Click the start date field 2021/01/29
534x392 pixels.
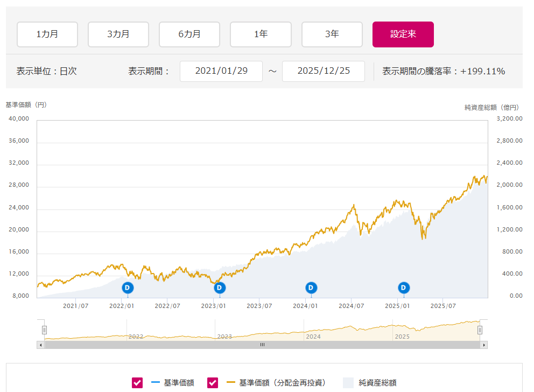[x=221, y=71]
